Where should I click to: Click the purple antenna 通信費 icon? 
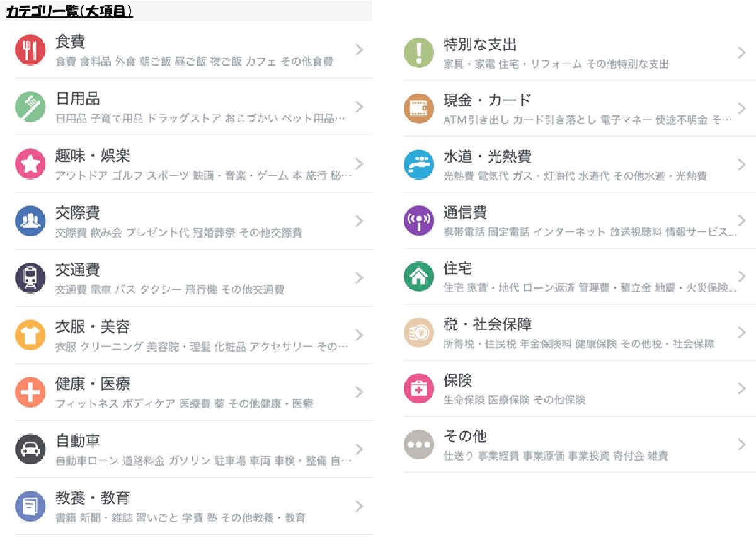point(419,220)
